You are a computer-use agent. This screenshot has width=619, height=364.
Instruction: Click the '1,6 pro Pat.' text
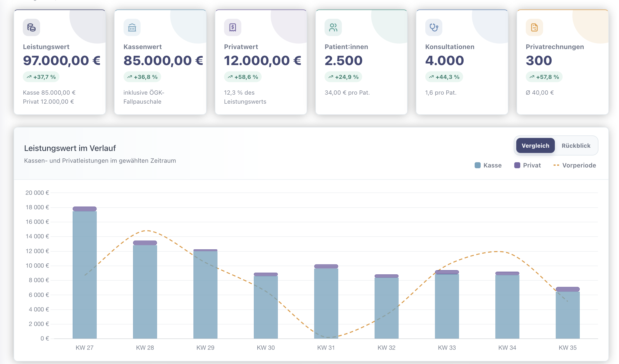point(441,93)
